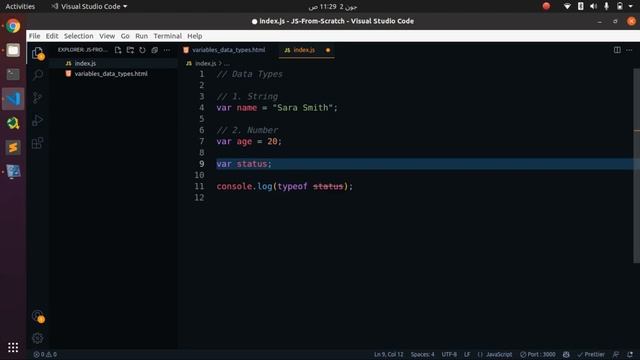Open the Accounts icon in activity bar

click(x=38, y=316)
